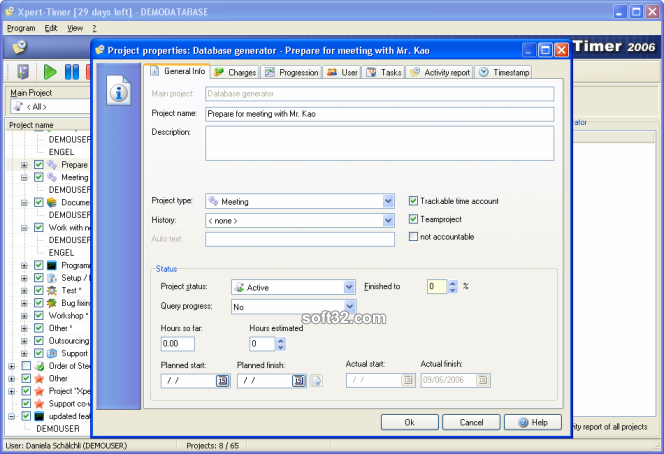Toggle the Support project tree checkbox

pos(39,353)
